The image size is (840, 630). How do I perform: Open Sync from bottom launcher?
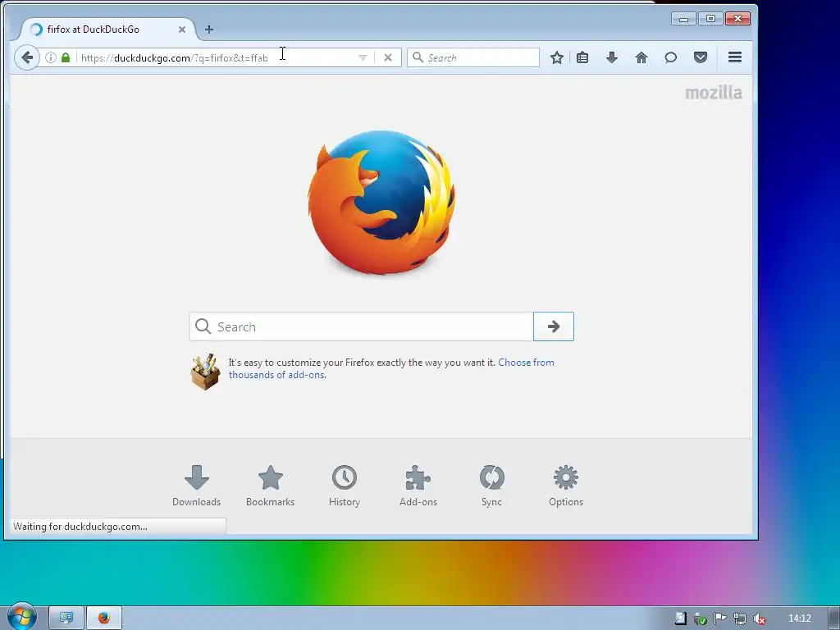tap(491, 486)
